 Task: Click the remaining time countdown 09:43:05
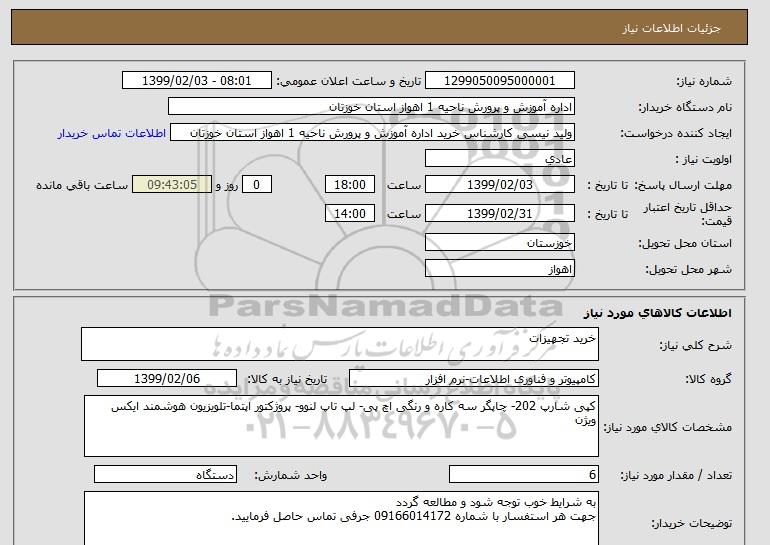(x=172, y=185)
